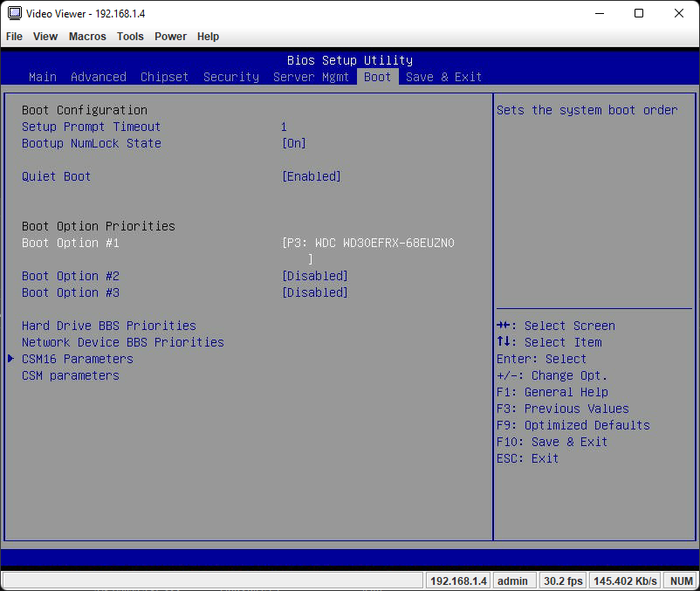Click the 'Sets the system boot order' help text

[587, 110]
